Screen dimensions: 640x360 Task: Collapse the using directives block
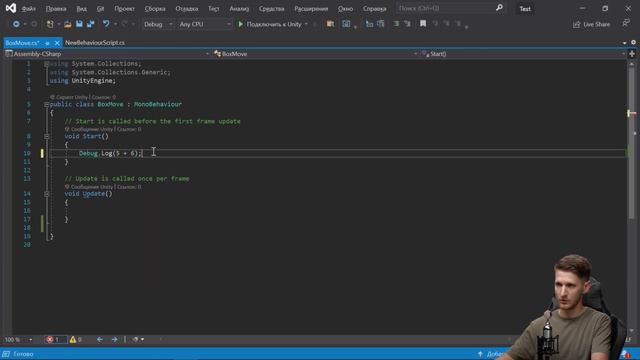47,64
